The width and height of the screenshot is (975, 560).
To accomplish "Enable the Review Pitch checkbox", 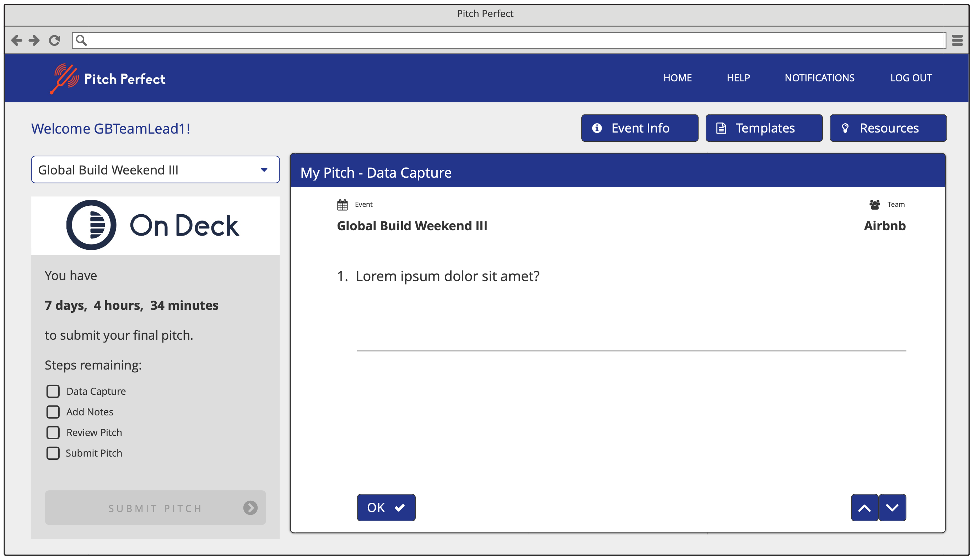I will click(53, 432).
